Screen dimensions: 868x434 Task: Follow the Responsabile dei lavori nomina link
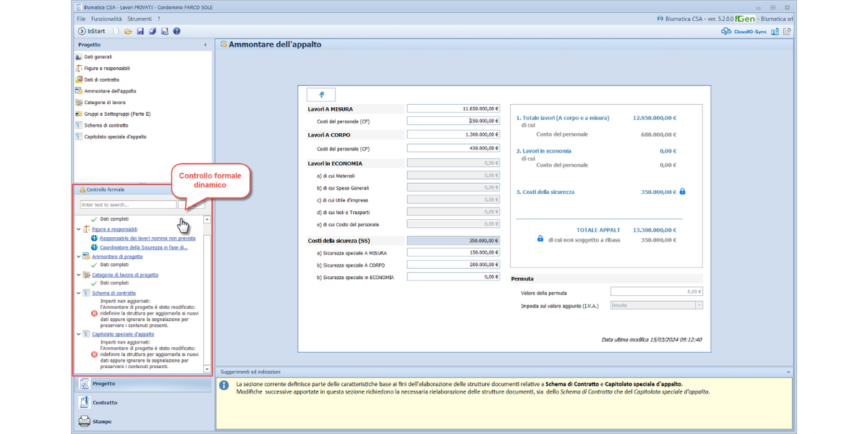click(147, 238)
